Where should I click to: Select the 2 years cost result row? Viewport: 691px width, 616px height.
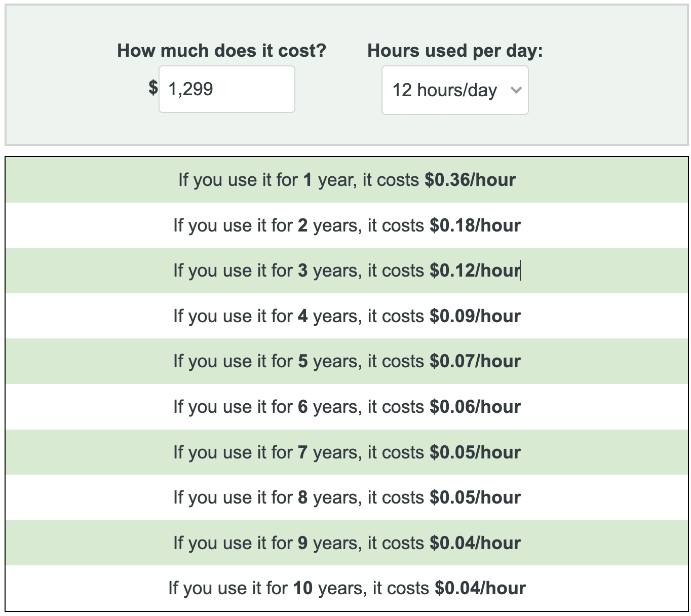point(347,225)
